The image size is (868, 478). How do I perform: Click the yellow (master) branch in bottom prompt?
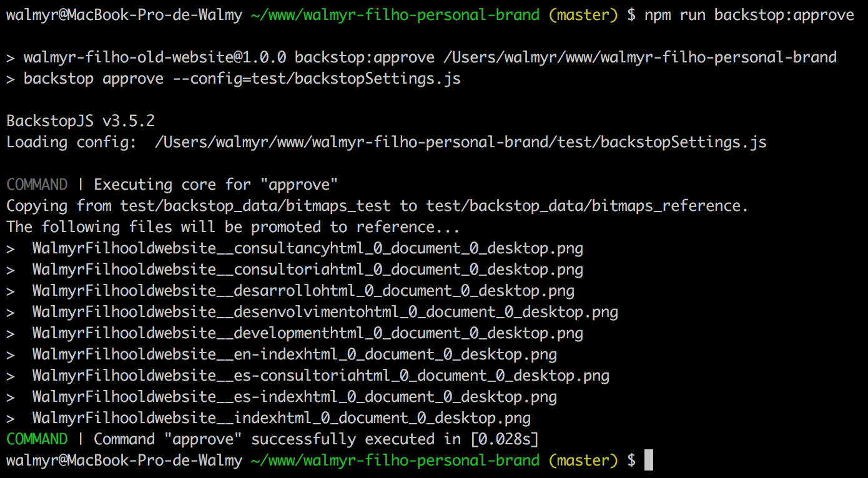583,461
